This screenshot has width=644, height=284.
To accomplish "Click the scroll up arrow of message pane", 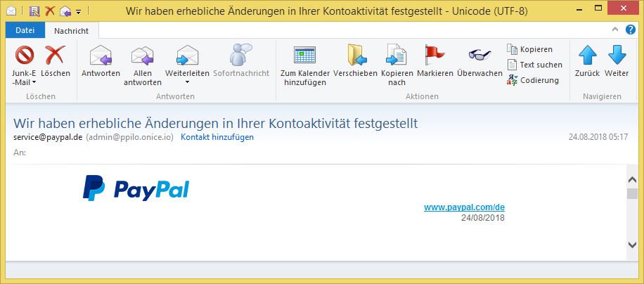I will [633, 180].
